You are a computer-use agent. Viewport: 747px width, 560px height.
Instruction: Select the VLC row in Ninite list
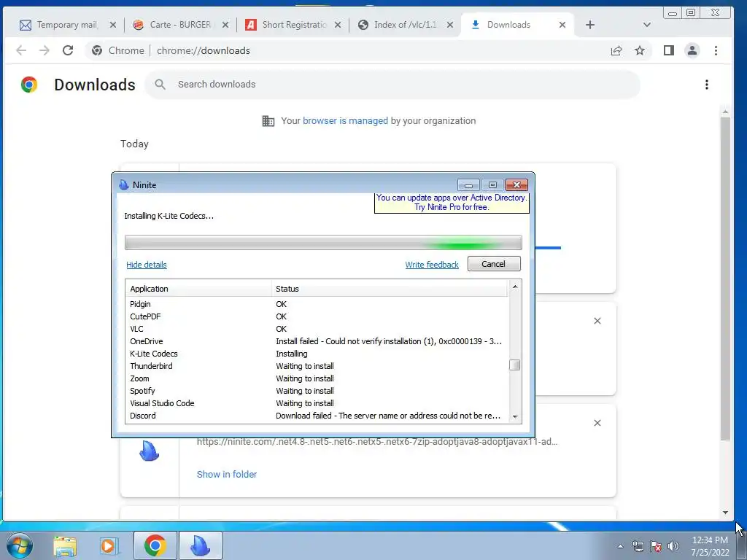317,329
